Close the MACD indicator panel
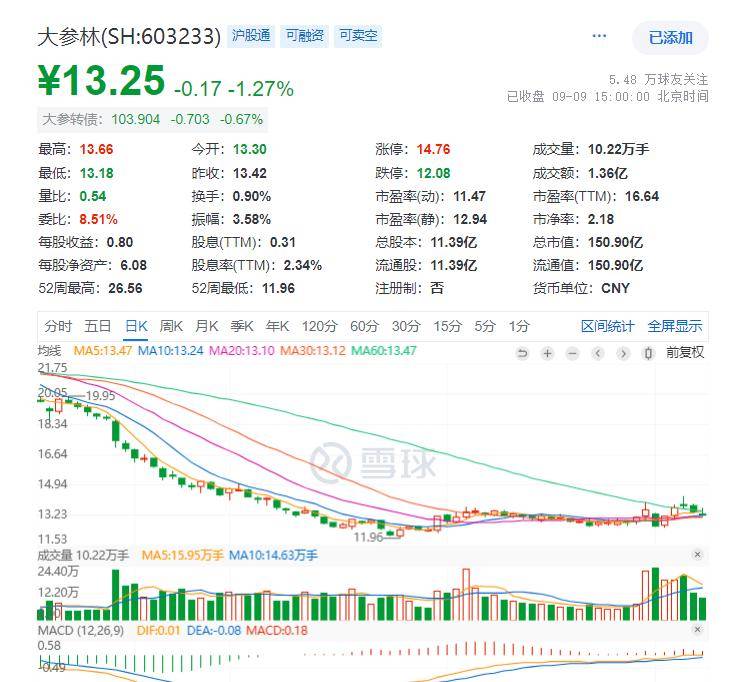Screen dimensions: 744x682 click(x=697, y=629)
